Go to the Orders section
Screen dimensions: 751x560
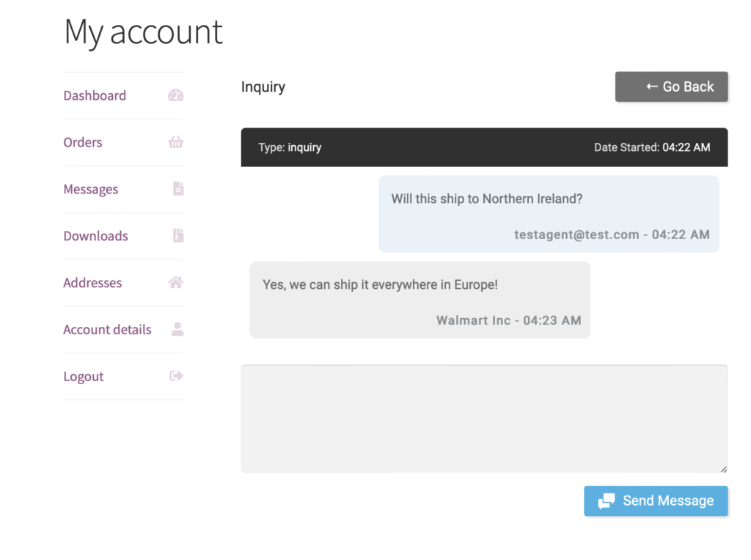tap(83, 143)
